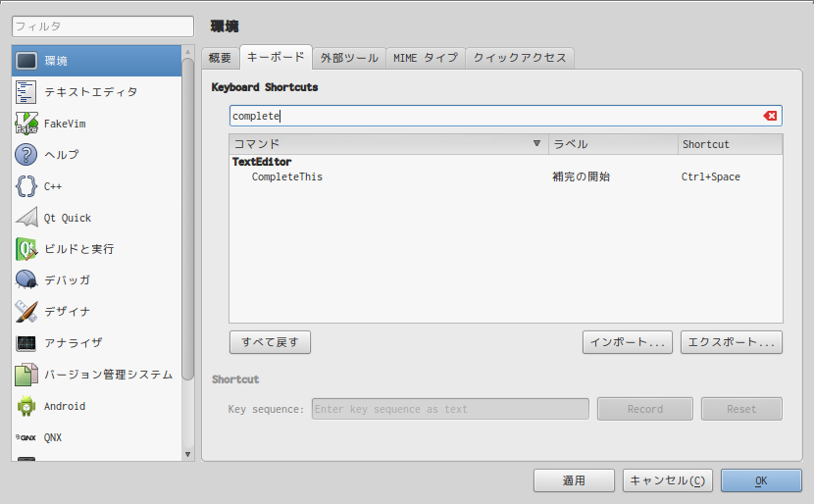
Task: Select the Debugger bug icon
Action: point(26,280)
